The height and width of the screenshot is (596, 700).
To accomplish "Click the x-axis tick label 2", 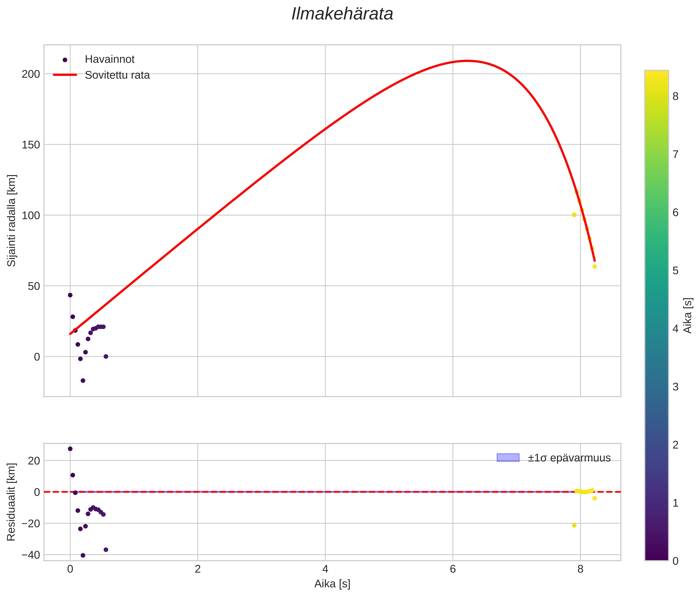I will (x=198, y=569).
